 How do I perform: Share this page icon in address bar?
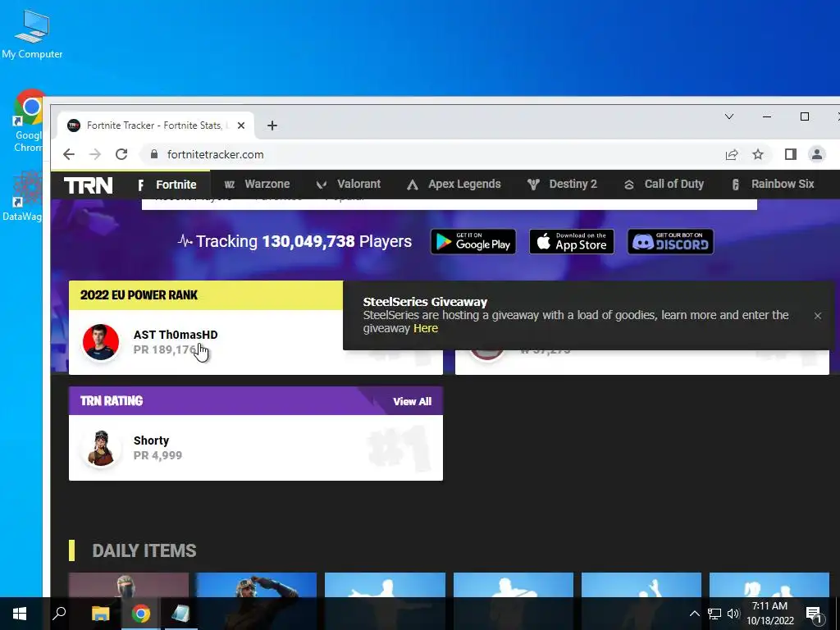731,154
